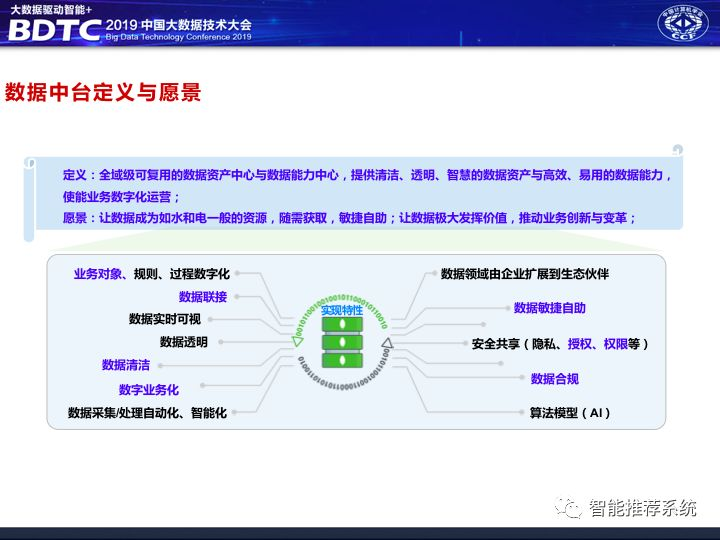Click 数据采集/处理自动化、智能化 label
720x540 pixels.
coord(147,413)
